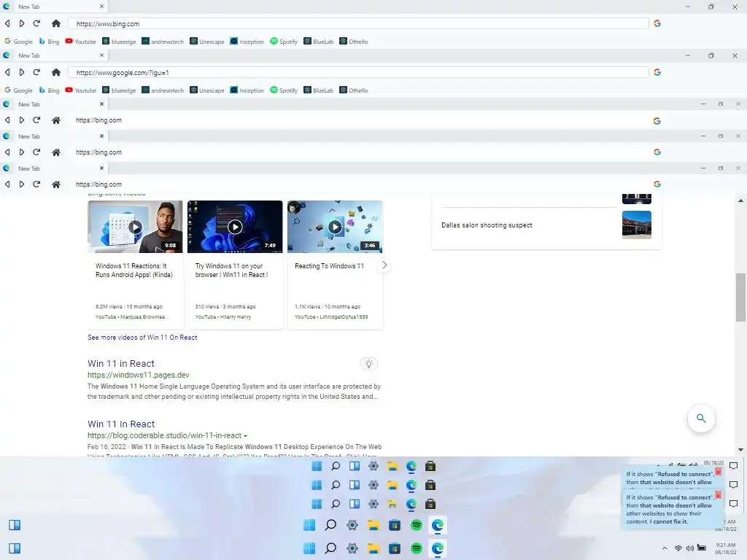Open Spotify bookmark in the www.bing.com window

click(x=284, y=42)
